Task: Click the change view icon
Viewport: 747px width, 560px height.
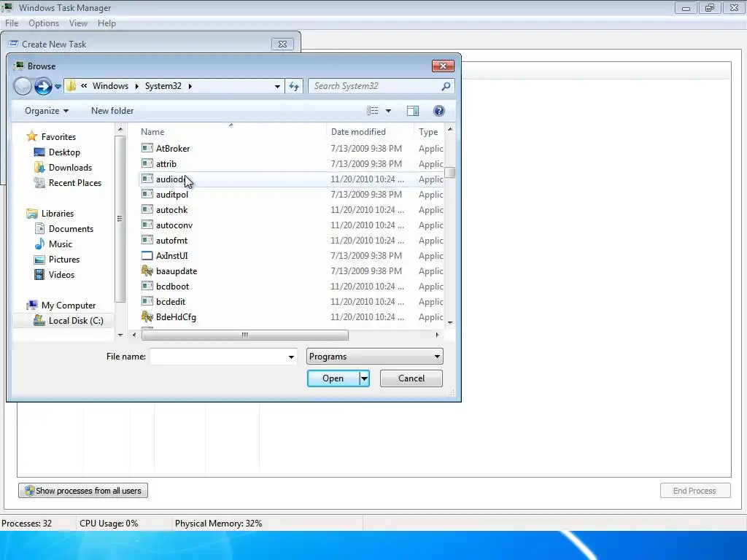Action: tap(373, 111)
